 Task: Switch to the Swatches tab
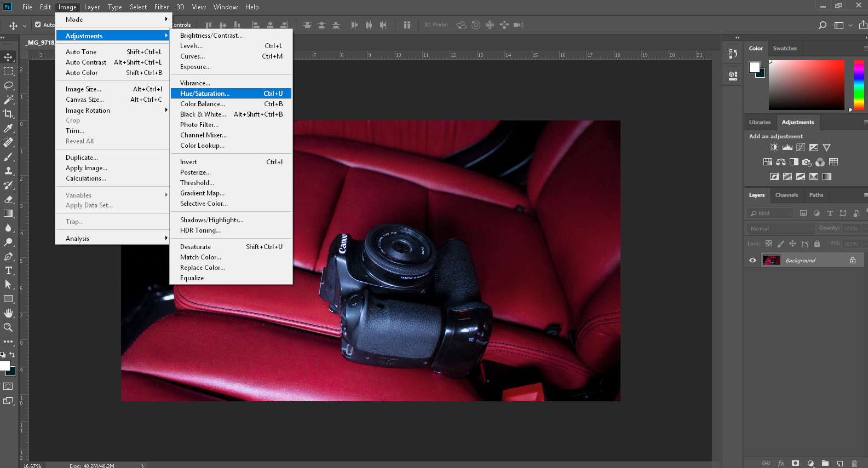point(785,49)
